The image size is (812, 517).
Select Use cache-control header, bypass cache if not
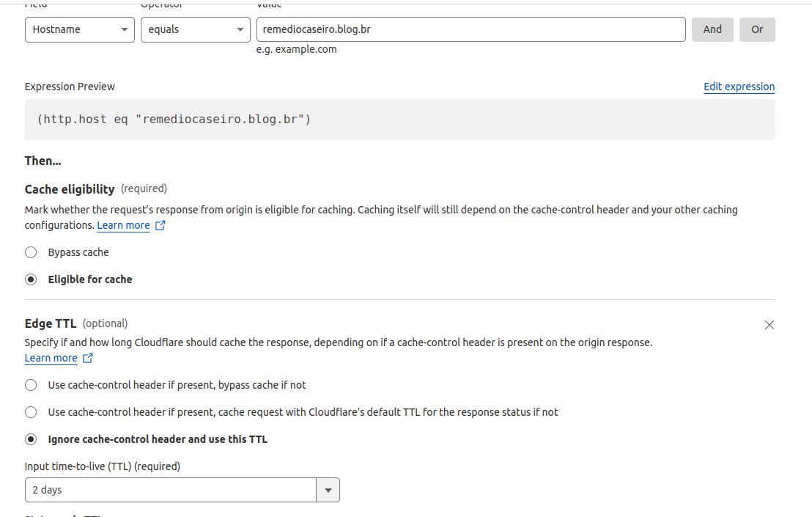tap(31, 386)
